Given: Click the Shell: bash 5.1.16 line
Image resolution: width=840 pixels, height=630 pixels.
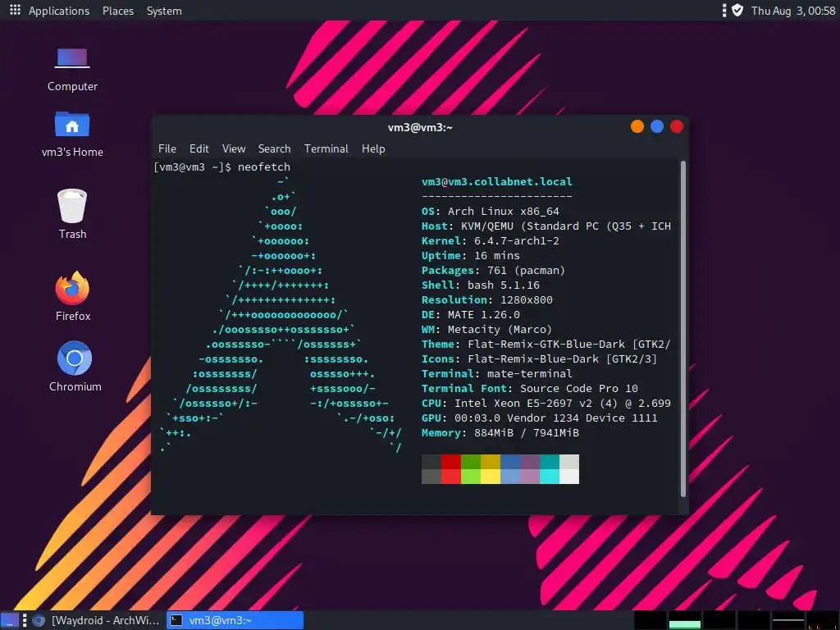Looking at the screenshot, I should [x=481, y=285].
